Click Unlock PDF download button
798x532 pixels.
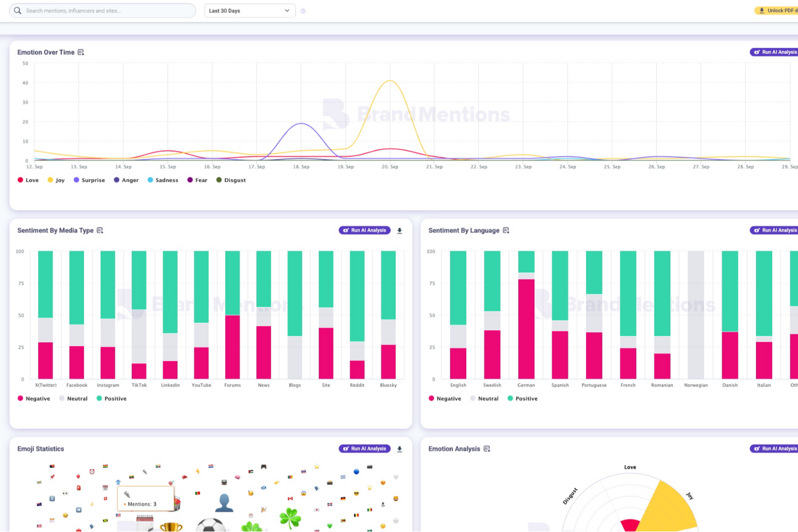point(776,10)
